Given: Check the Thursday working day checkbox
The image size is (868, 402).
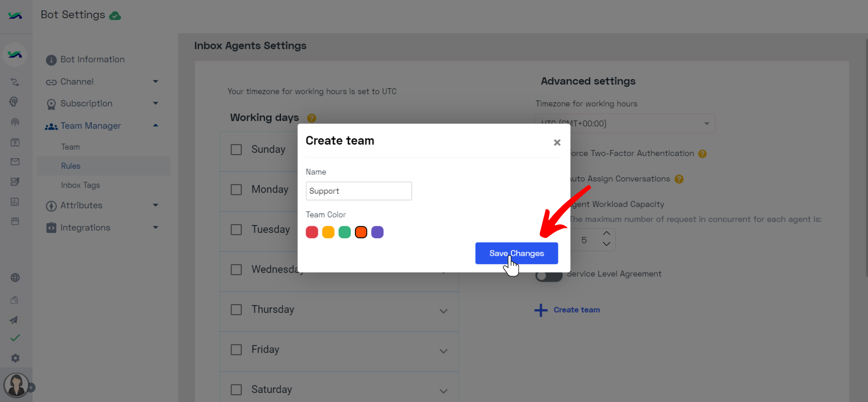Looking at the screenshot, I should 236,310.
